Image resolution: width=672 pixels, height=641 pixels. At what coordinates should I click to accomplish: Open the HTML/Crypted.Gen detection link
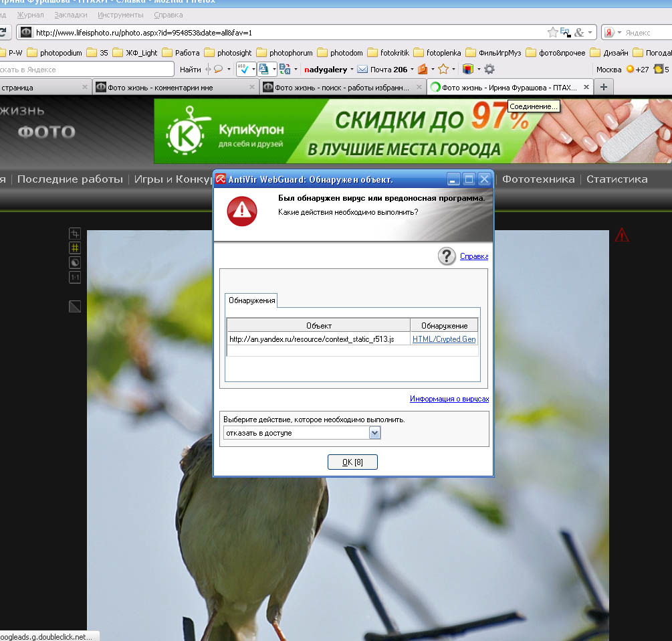(444, 339)
